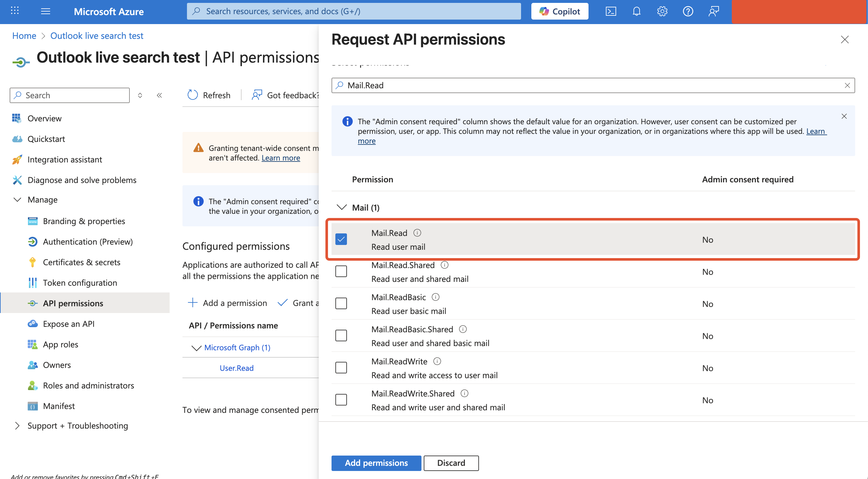The image size is (868, 479).
Task: Go to Expose an API page
Action: (69, 324)
